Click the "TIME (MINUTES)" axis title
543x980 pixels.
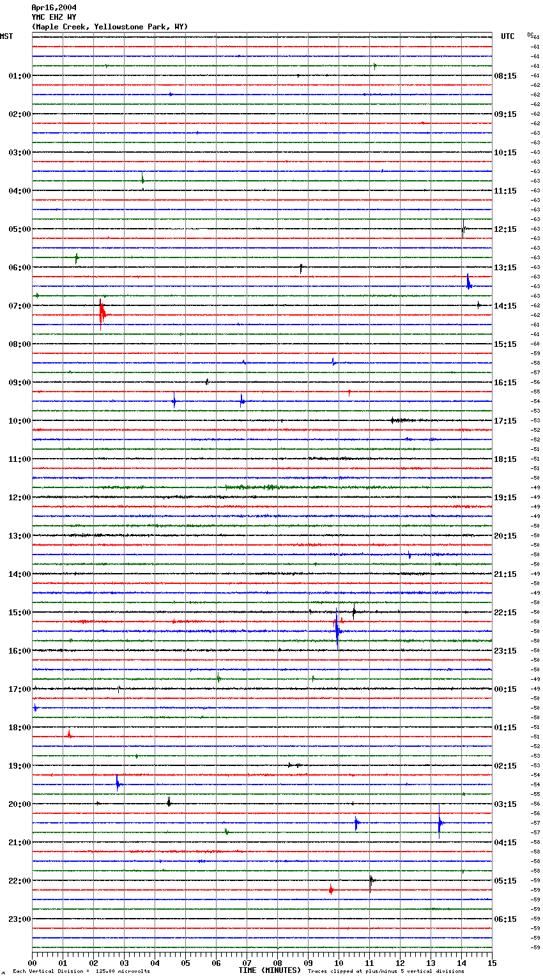click(270, 970)
